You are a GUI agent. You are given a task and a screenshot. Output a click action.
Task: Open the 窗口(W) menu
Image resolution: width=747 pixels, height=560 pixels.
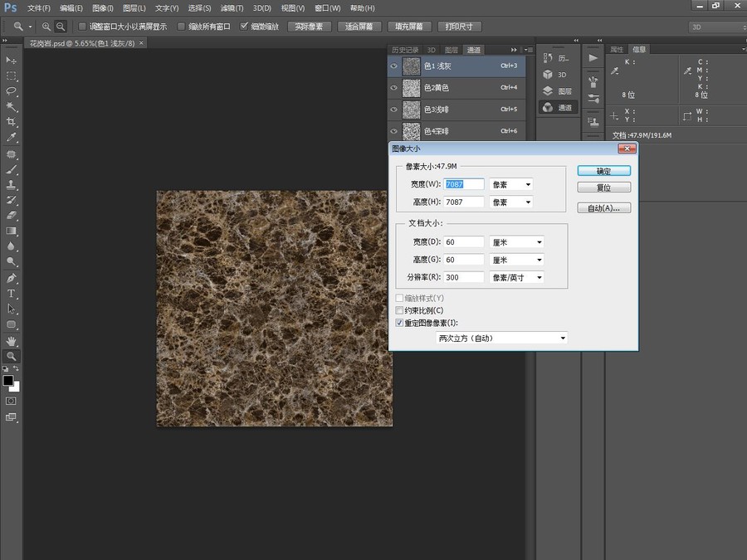coord(328,8)
